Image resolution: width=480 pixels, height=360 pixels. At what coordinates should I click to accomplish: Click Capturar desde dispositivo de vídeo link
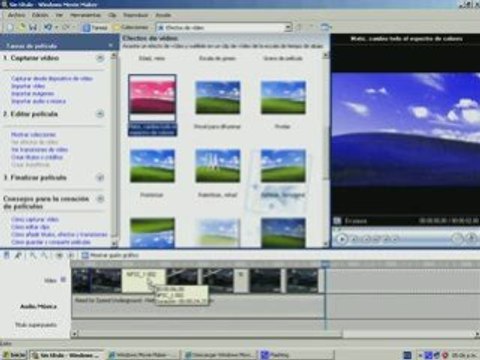tap(52, 78)
